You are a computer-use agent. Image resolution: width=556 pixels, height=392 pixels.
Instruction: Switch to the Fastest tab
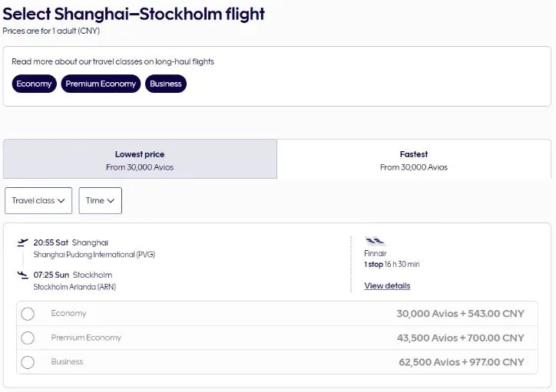414,160
